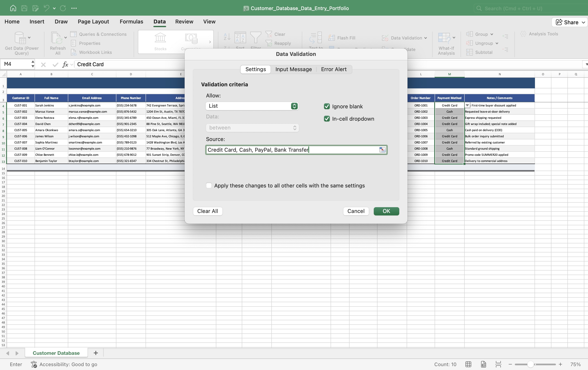Toggle the Ignore blank checkbox
Screen dimensions: 588x370
click(327, 106)
